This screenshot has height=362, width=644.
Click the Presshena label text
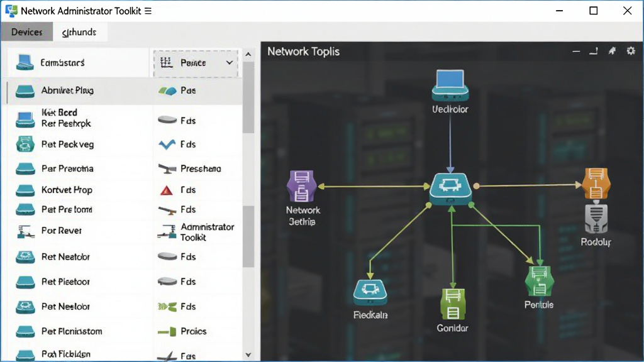tap(201, 168)
